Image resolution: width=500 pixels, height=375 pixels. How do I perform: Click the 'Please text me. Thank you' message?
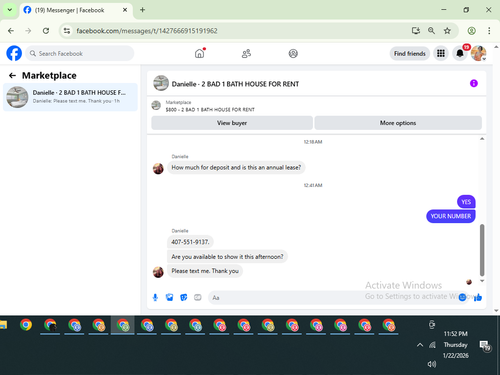click(x=205, y=271)
